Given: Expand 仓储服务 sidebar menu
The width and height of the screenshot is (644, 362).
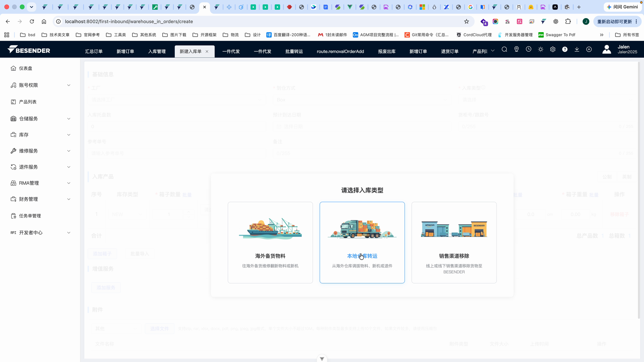Looking at the screenshot, I should (x=40, y=119).
